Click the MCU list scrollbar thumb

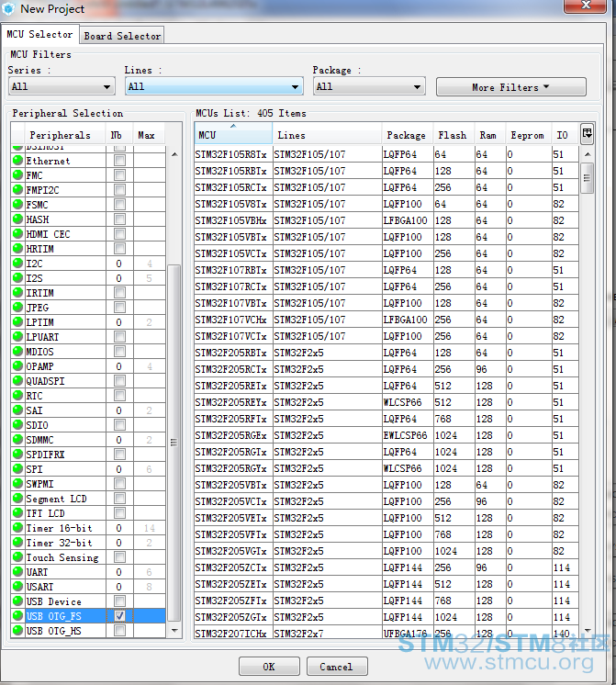(588, 178)
